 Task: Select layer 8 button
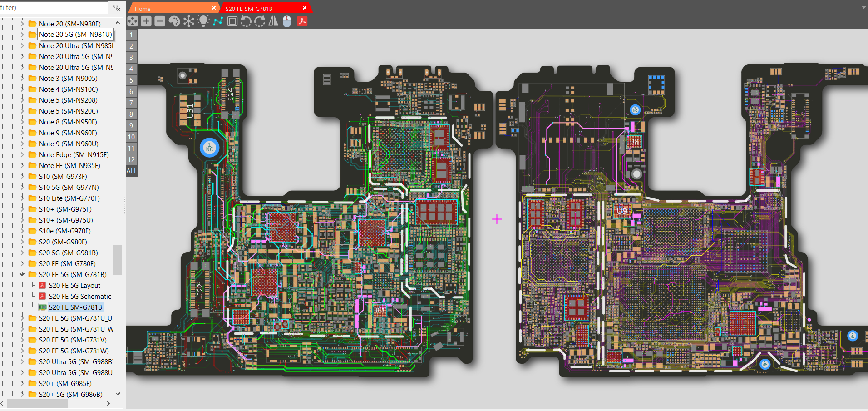(132, 114)
